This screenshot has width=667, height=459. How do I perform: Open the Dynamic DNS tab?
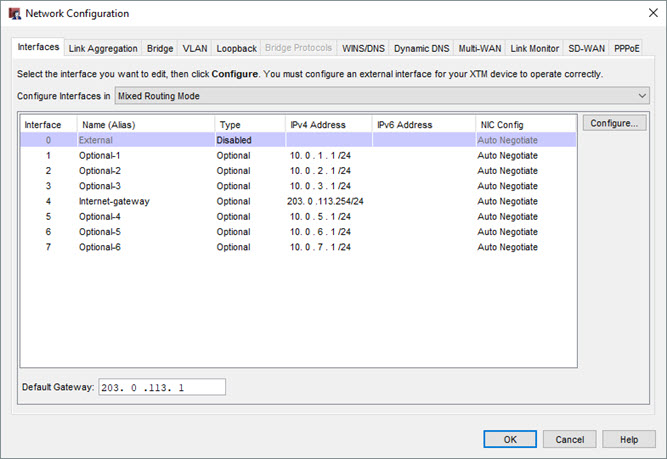click(x=421, y=48)
